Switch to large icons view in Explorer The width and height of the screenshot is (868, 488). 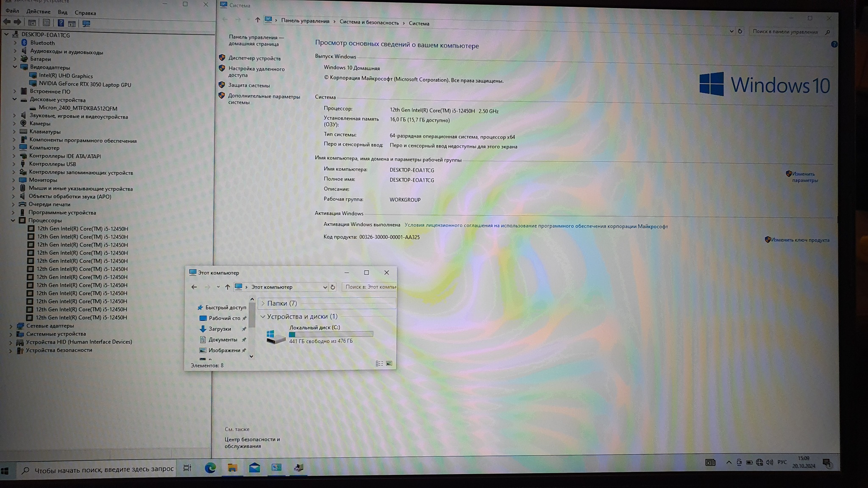coord(389,363)
